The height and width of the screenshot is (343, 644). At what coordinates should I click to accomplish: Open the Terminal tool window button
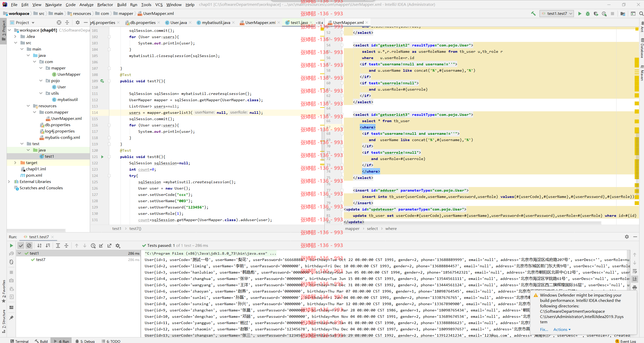tap(19, 341)
